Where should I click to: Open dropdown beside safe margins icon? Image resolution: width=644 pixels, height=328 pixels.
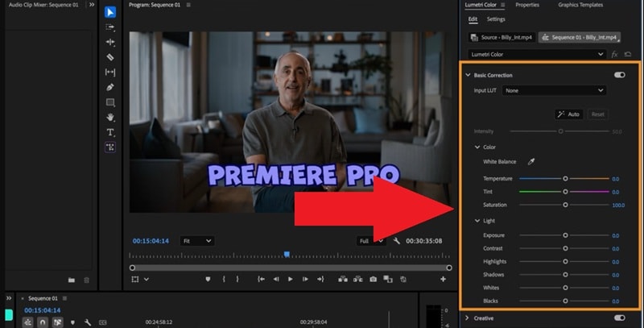147,279
